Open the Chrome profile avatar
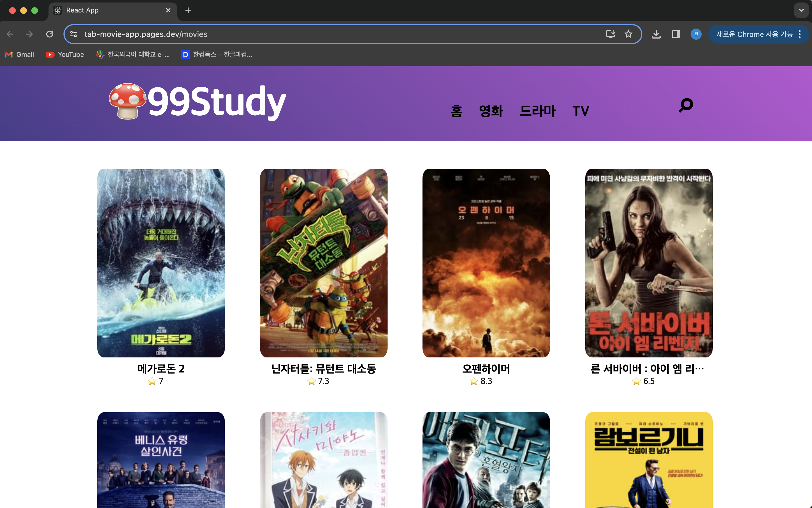 [x=696, y=34]
